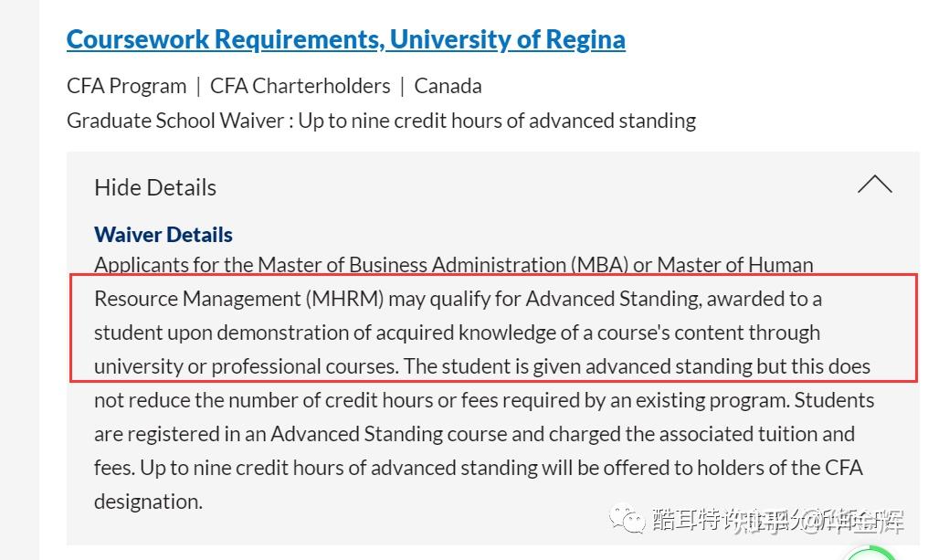This screenshot has width=928, height=560.
Task: Click the WeChat logo icon in watermark
Action: [x=630, y=521]
